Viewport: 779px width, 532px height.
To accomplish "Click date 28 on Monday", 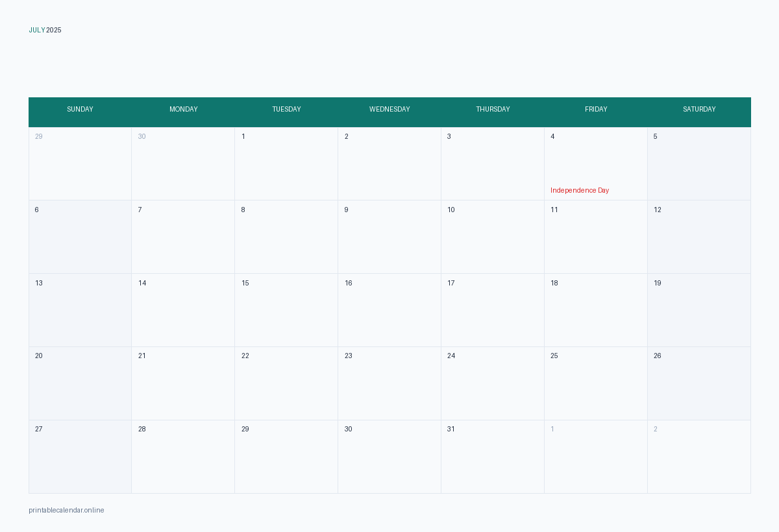I will click(142, 429).
